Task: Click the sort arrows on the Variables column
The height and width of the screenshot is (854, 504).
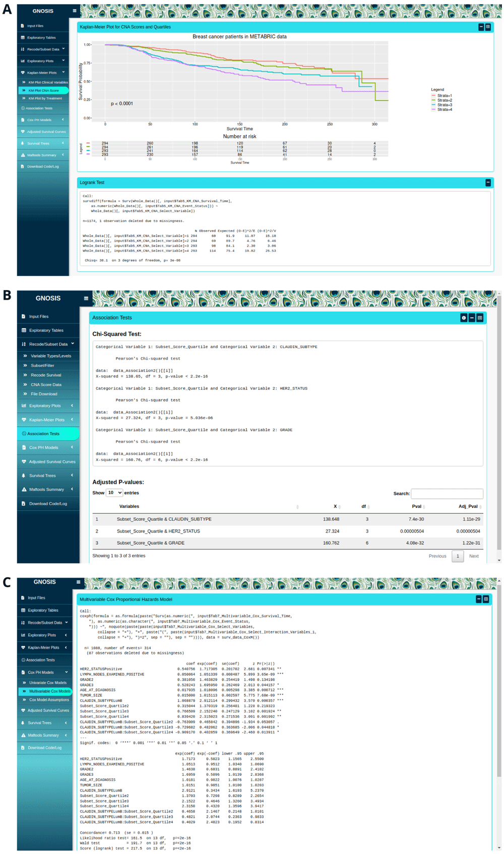Action: coord(297,506)
